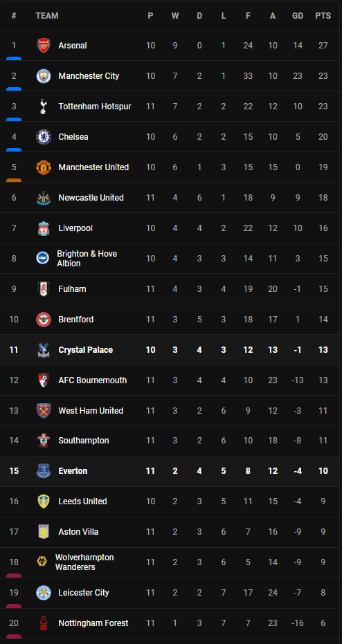Open the Everton team name link
Viewport: 342px width, 644px height.
pos(73,471)
